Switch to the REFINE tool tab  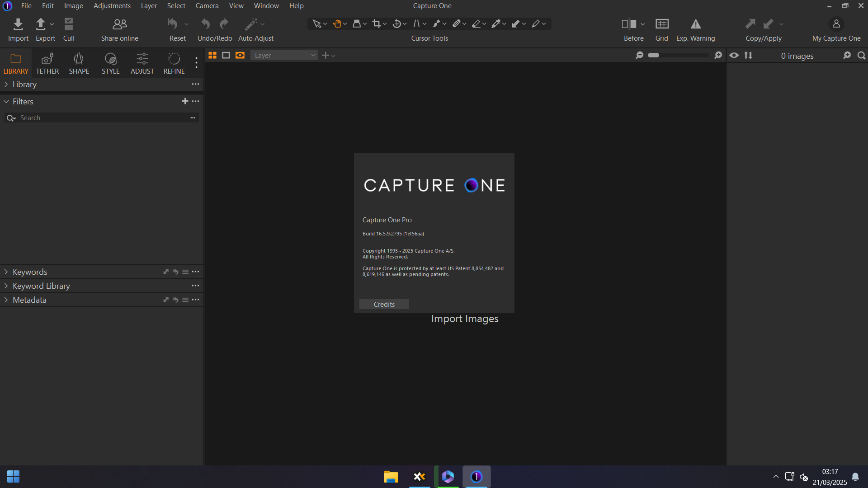pos(174,64)
